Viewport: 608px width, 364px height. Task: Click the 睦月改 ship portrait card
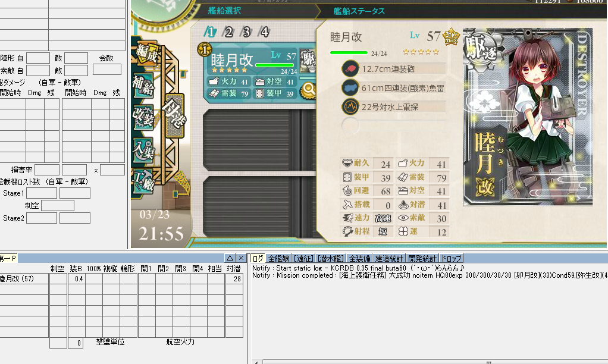[527, 117]
